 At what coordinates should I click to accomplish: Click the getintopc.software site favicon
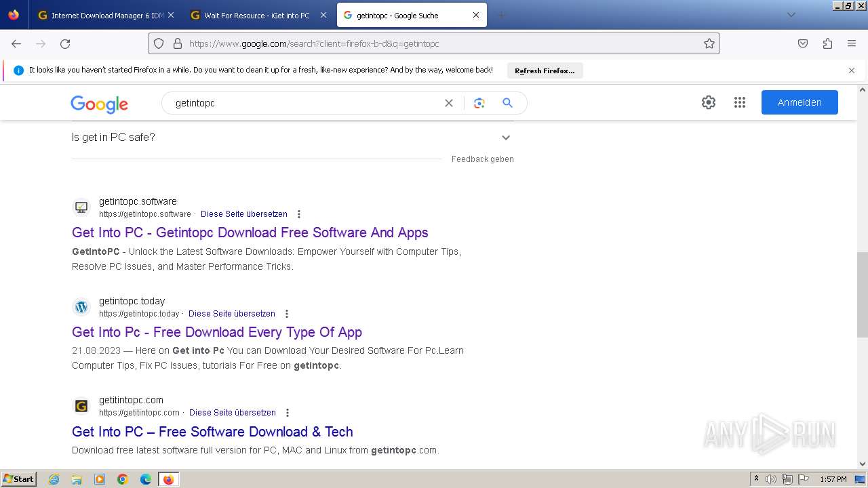(x=81, y=207)
